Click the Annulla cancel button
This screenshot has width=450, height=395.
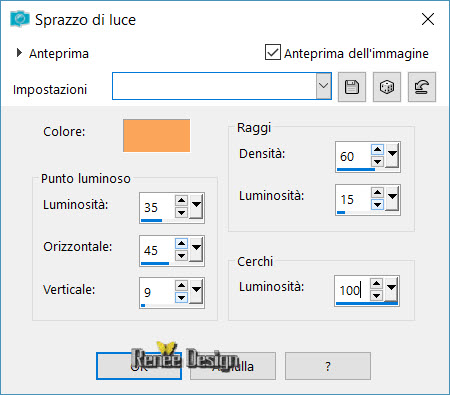[233, 366]
